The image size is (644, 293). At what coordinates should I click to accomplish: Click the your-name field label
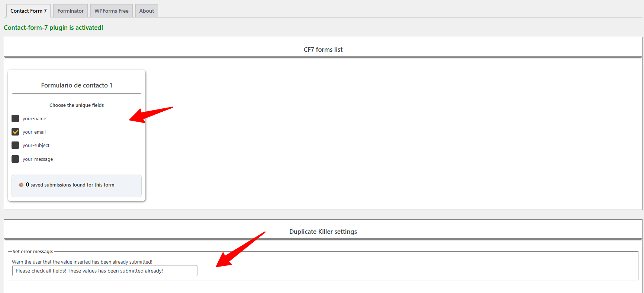tap(34, 119)
